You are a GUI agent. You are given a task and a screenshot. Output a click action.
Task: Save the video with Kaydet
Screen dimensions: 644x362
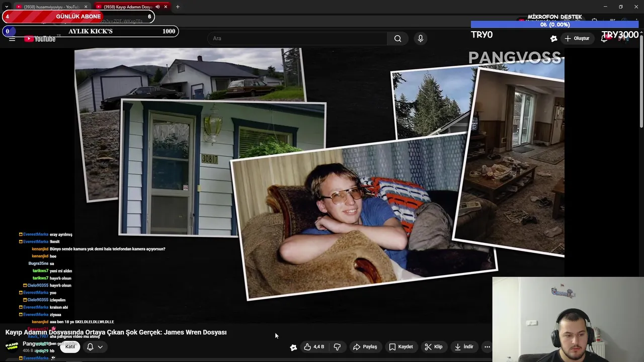point(401,347)
